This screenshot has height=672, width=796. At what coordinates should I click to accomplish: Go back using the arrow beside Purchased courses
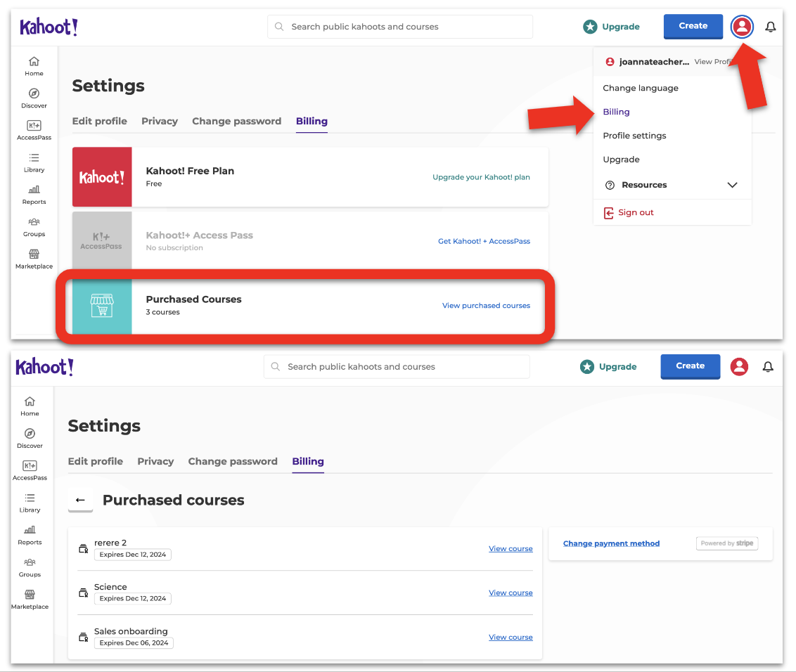80,500
